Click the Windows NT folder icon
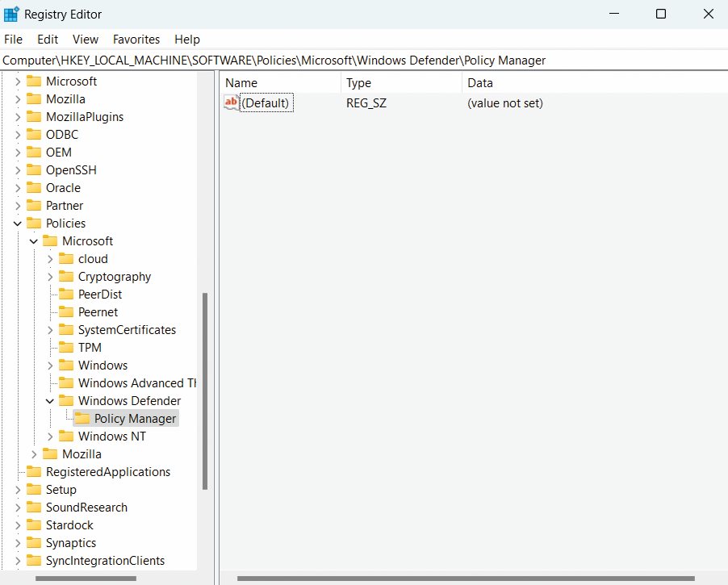The width and height of the screenshot is (728, 585). [x=66, y=437]
